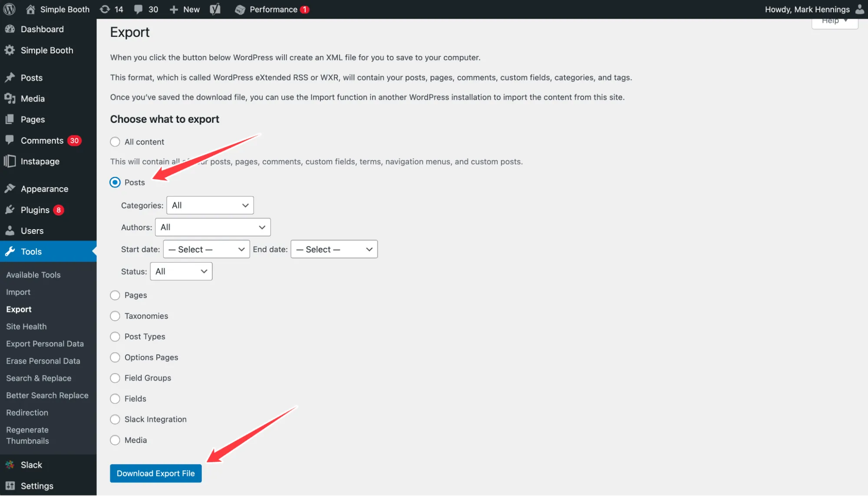
Task: Open Erase Personal Data submenu item
Action: 43,361
